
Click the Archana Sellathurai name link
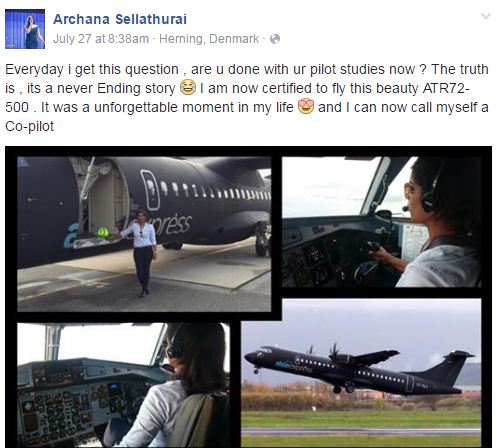click(120, 19)
